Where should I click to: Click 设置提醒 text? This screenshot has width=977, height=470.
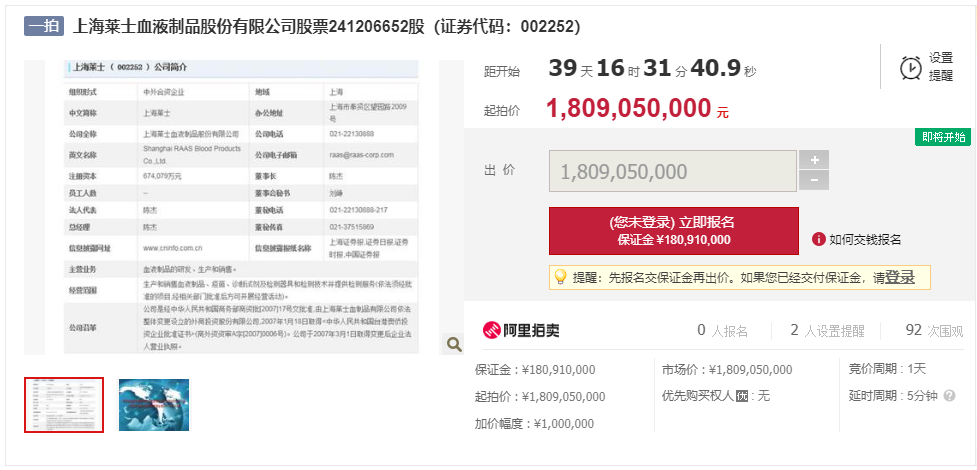[941, 67]
